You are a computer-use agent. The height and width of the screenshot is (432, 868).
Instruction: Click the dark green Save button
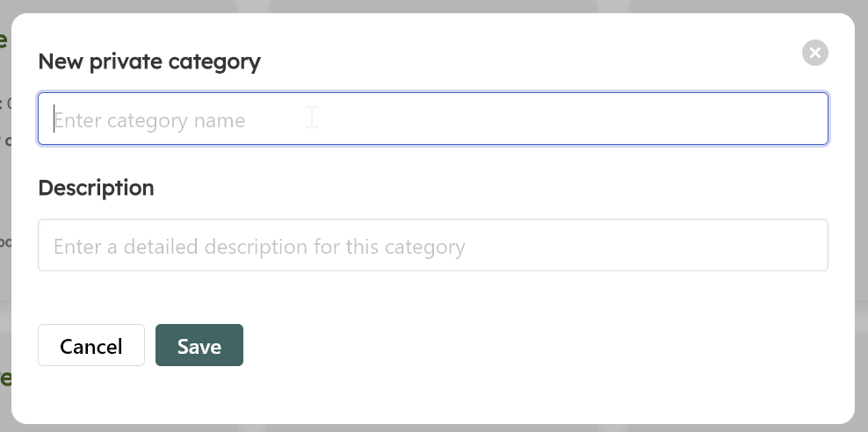(199, 345)
